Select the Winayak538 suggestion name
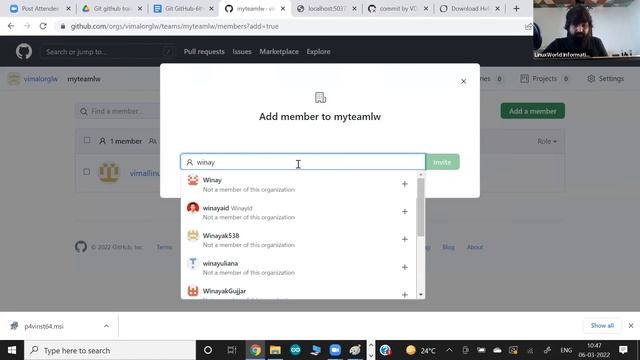The height and width of the screenshot is (360, 640). 221,236
